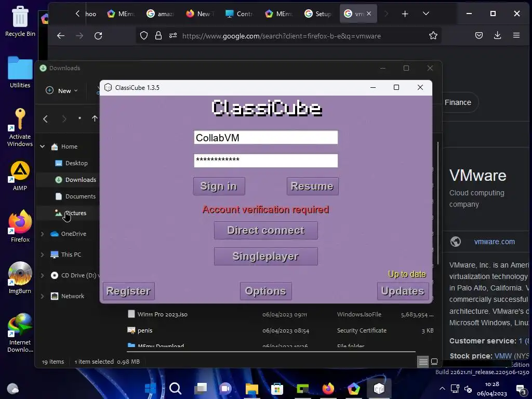List all Firefox tabs dropdown
Image resolution: width=532 pixels, height=399 pixels.
(426, 14)
